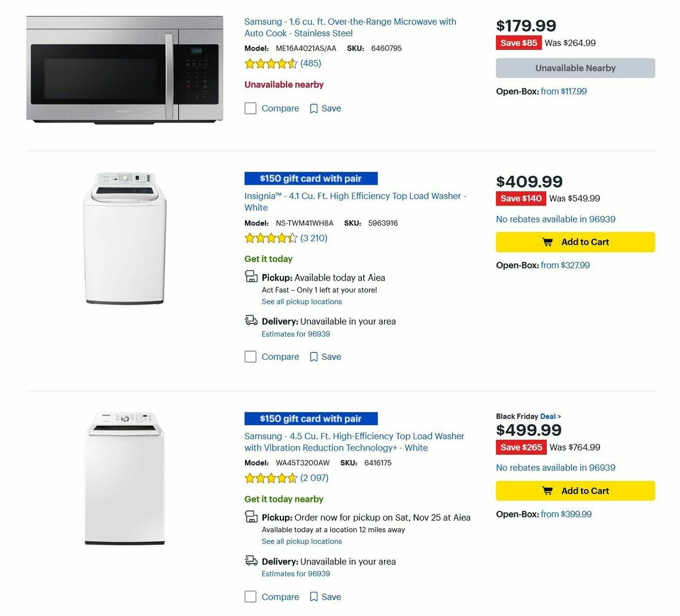The image size is (680, 616).
Task: Check the Compare box for the Samsung microwave
Action: click(x=250, y=108)
